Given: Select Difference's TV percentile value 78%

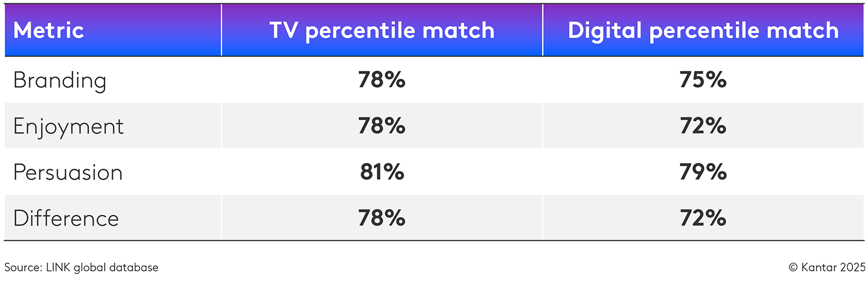Looking at the screenshot, I should tap(381, 218).
